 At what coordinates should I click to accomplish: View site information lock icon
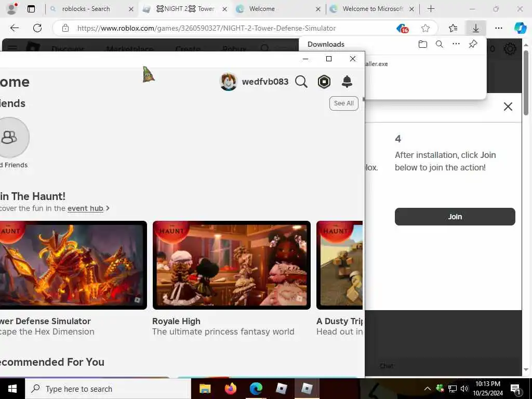(65, 28)
